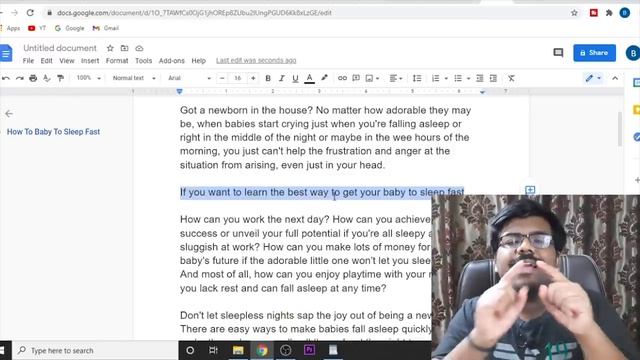640x360 pixels.
Task: Open Task View in taskbar
Action: [x=213, y=350]
